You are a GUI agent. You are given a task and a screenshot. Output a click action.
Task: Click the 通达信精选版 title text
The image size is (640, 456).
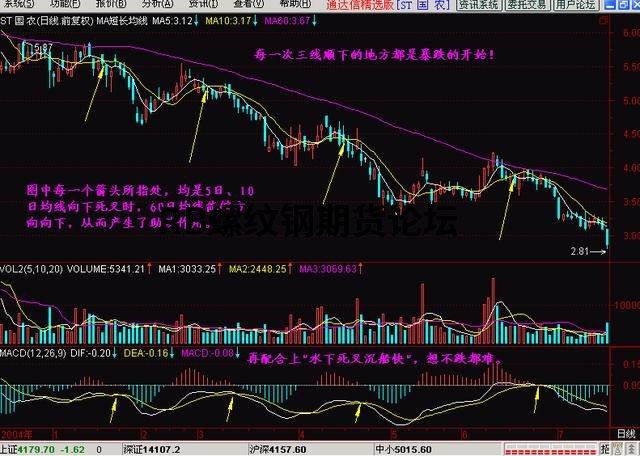(x=360, y=4)
